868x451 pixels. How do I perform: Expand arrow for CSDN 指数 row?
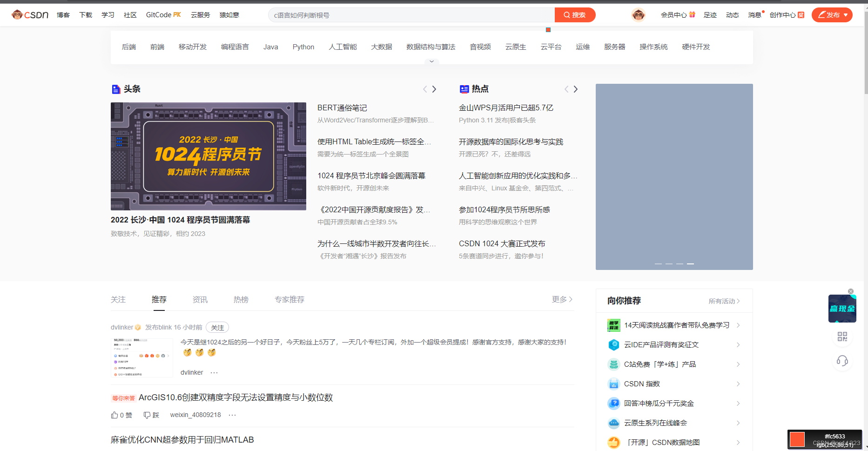pyautogui.click(x=738, y=384)
